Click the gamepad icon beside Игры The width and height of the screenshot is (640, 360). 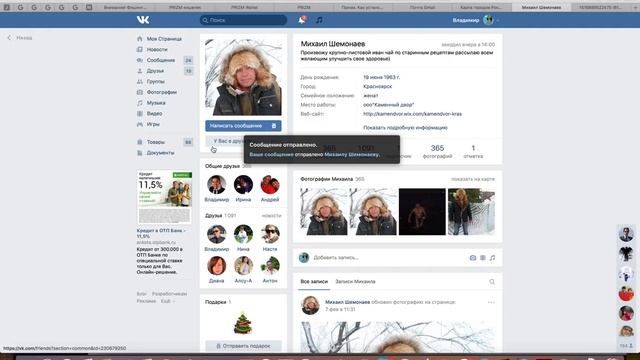click(x=140, y=124)
